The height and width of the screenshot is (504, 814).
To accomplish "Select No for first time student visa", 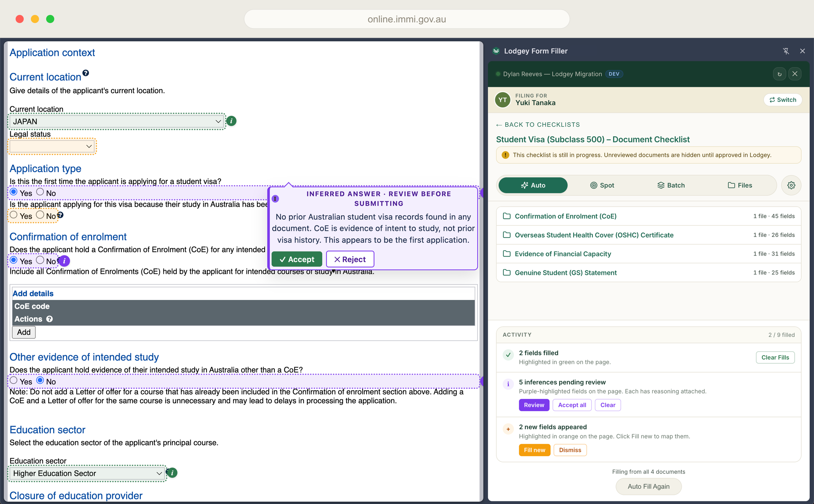I will 40,192.
